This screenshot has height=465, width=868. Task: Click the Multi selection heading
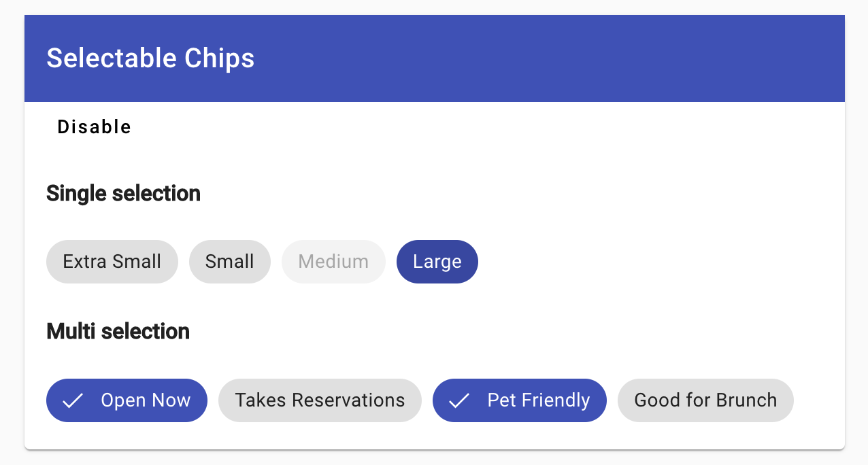tap(118, 332)
